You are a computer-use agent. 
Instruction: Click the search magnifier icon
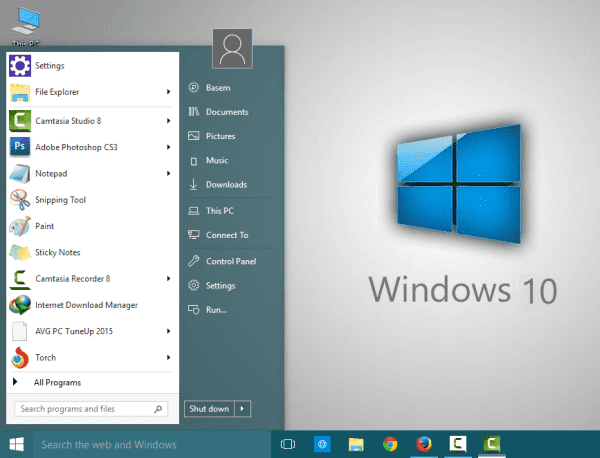pos(158,409)
